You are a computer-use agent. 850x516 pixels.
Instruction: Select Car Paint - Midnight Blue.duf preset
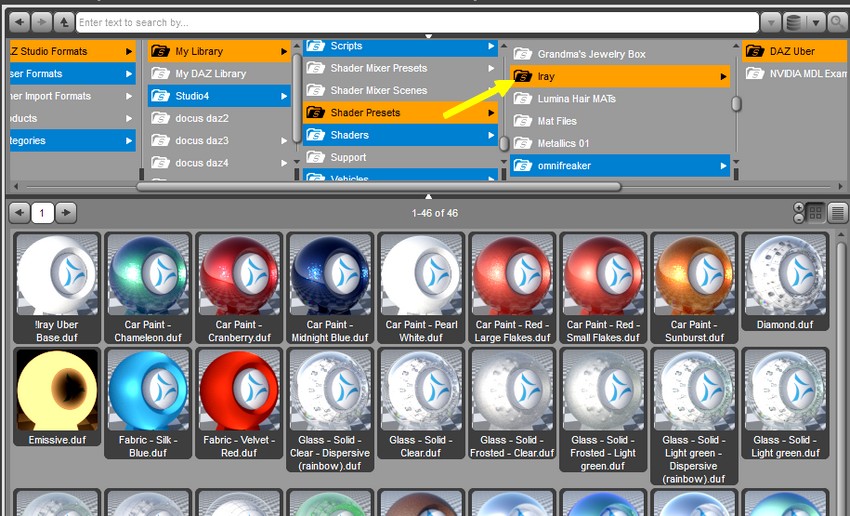[330, 287]
